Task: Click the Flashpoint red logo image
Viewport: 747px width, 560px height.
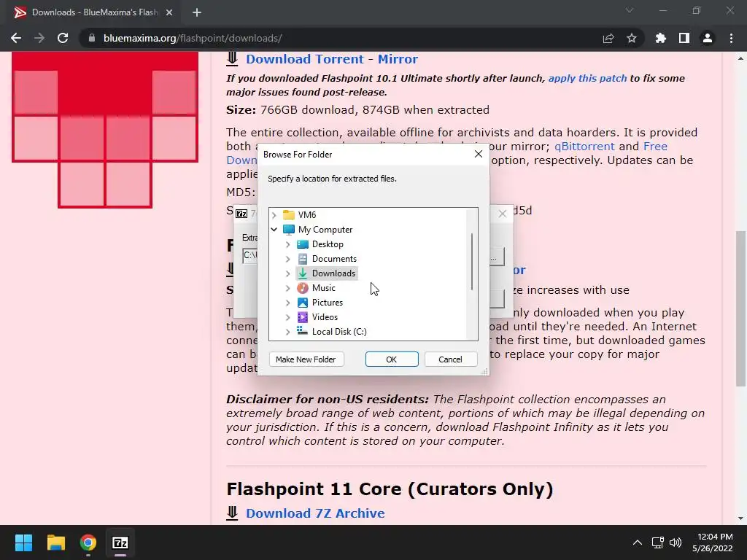Action: click(x=105, y=130)
